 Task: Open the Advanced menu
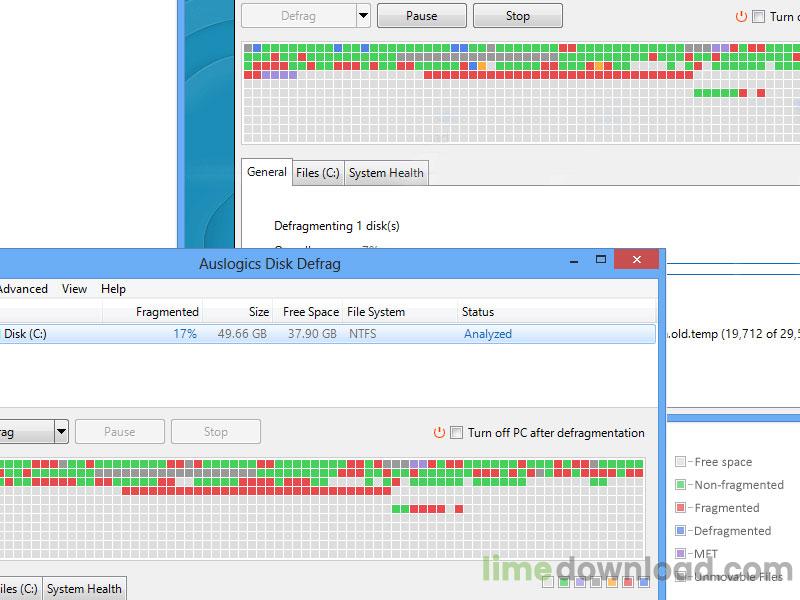coord(23,289)
